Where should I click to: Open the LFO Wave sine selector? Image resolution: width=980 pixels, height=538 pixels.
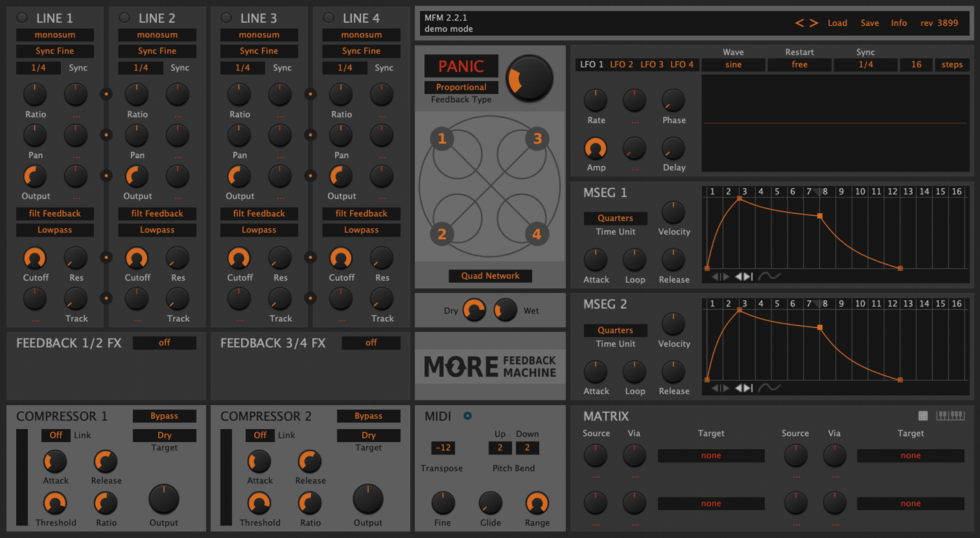tap(733, 64)
